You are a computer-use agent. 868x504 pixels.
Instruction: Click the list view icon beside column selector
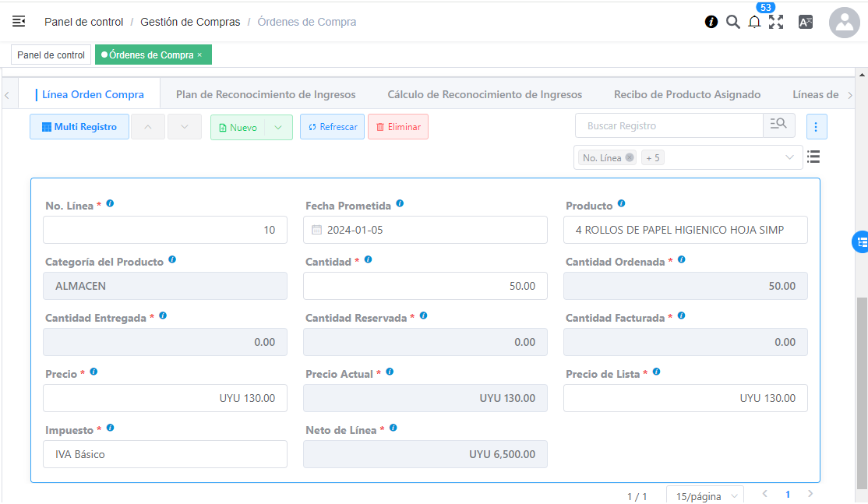[x=813, y=157]
